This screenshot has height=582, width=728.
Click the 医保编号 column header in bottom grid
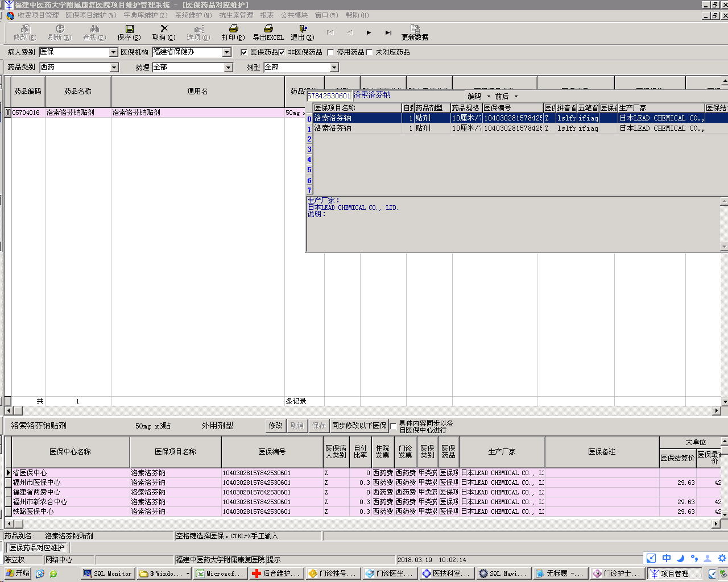272,452
